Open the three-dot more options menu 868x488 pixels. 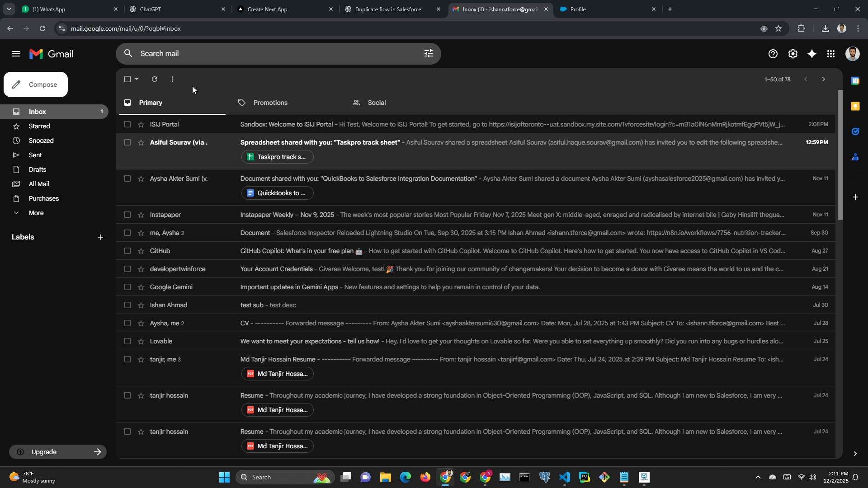(x=173, y=79)
